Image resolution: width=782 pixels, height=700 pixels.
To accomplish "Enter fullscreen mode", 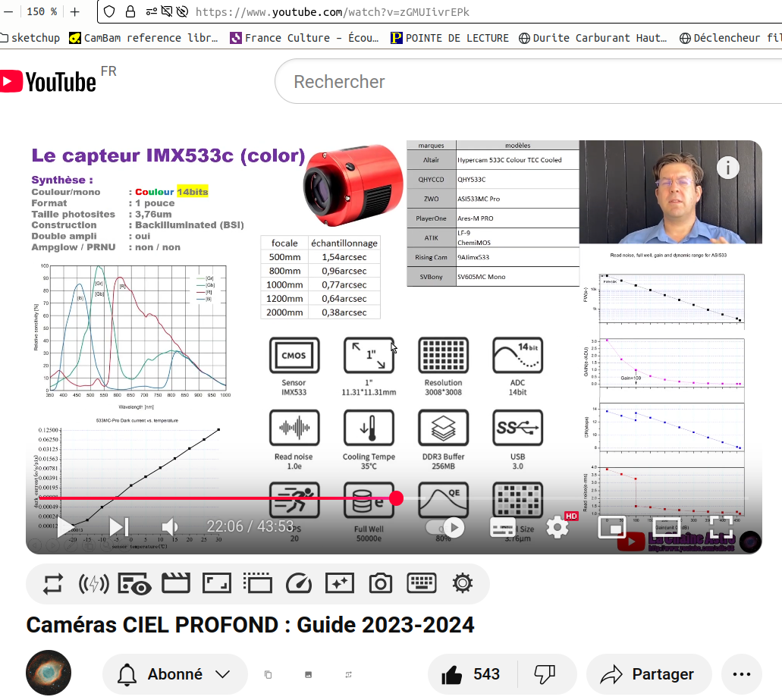I will [x=721, y=528].
